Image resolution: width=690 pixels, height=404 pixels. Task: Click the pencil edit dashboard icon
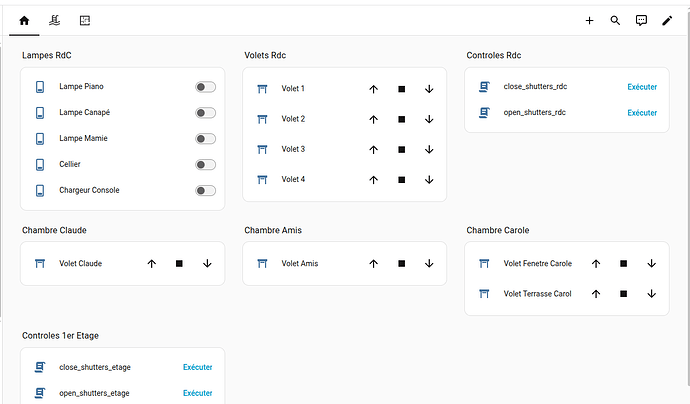pyautogui.click(x=667, y=21)
